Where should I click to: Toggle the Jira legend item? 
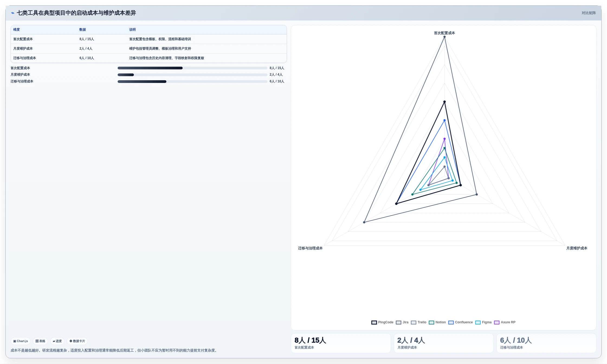click(402, 322)
